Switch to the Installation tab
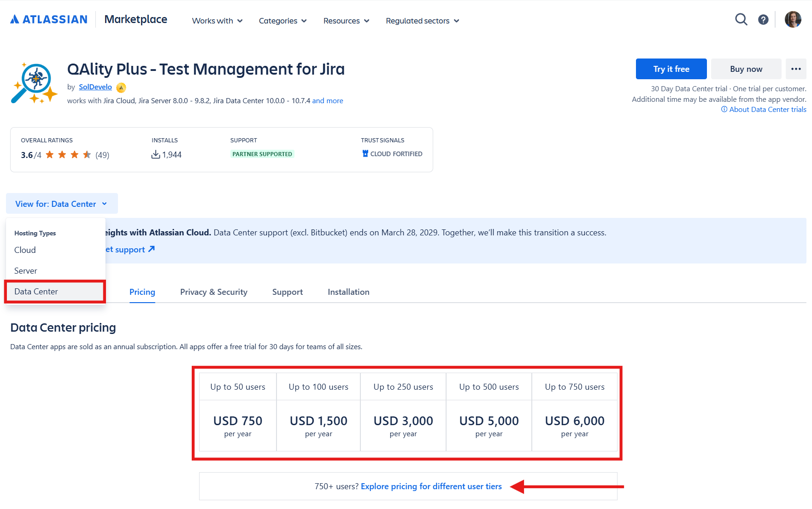This screenshot has width=812, height=509. (348, 292)
